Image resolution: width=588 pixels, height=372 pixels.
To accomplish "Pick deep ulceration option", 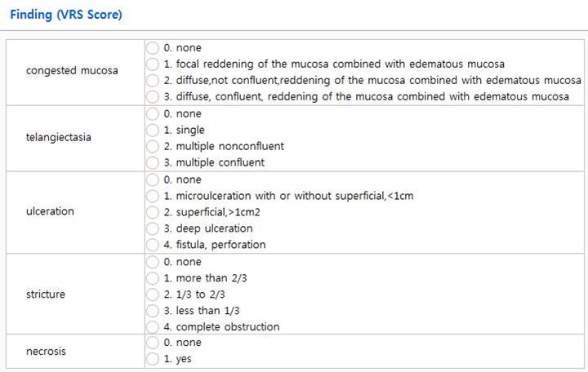I will pos(153,228).
